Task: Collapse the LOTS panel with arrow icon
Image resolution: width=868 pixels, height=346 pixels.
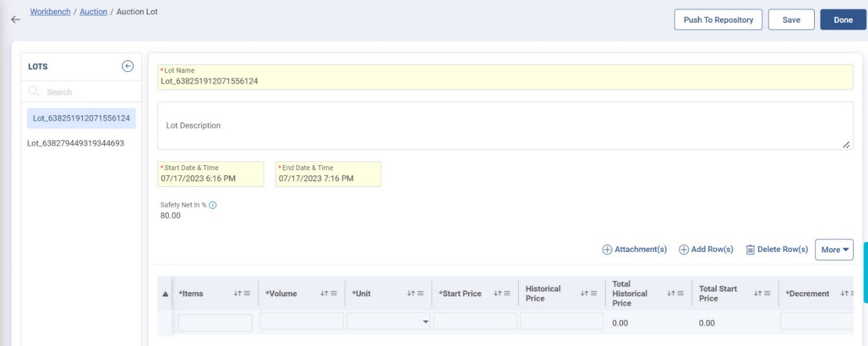Action: coord(128,66)
